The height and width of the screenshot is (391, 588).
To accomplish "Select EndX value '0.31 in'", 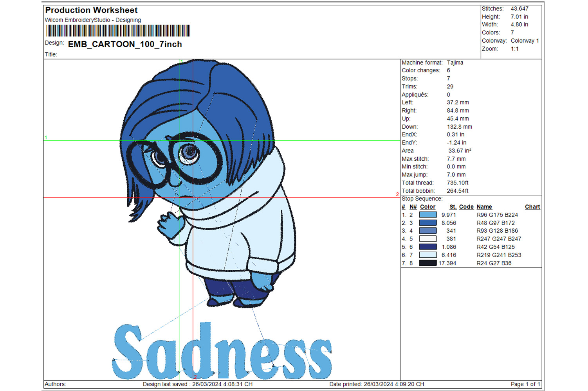I will pyautogui.click(x=455, y=135).
